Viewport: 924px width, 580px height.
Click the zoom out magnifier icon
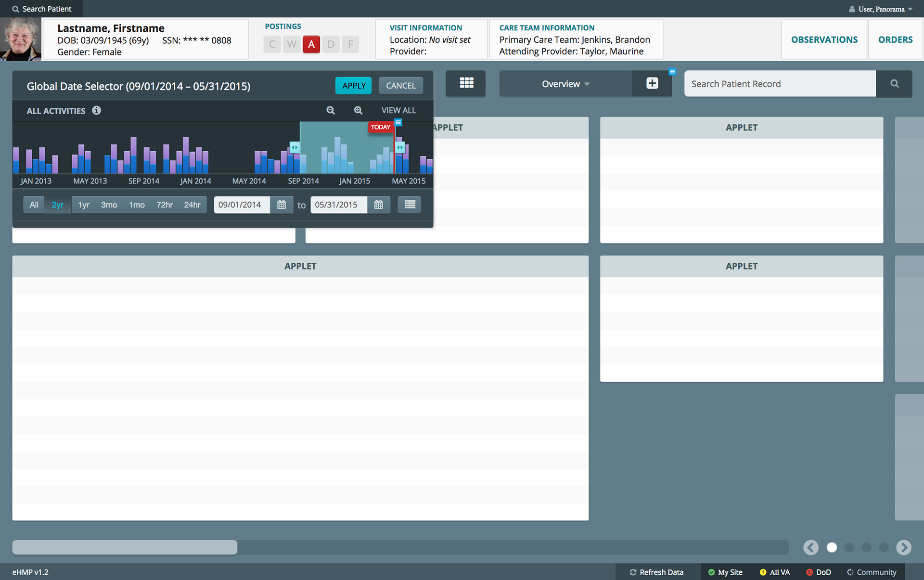[331, 110]
